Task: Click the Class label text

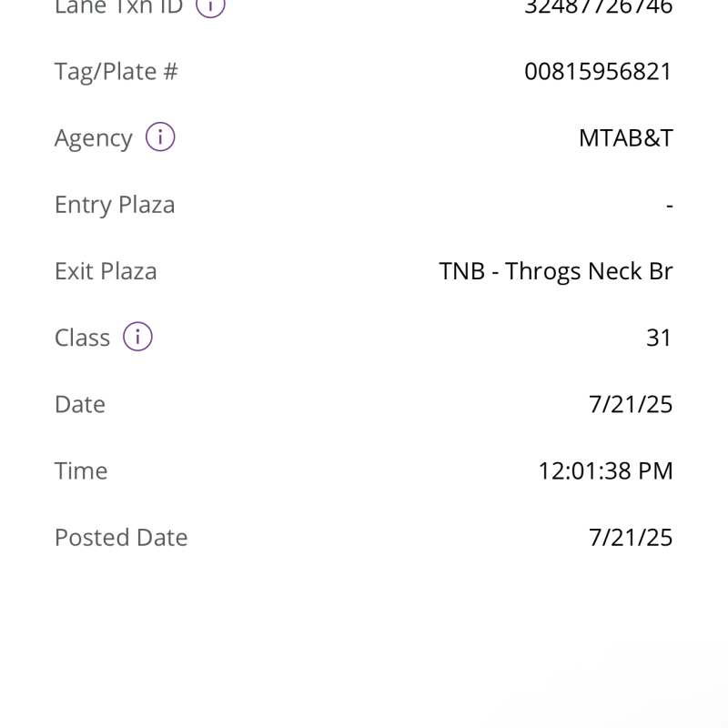Action: click(x=82, y=338)
